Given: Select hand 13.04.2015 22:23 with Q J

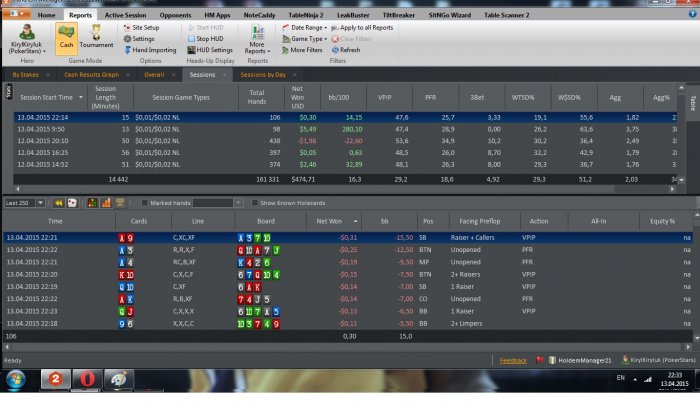Looking at the screenshot, I should coord(347,311).
